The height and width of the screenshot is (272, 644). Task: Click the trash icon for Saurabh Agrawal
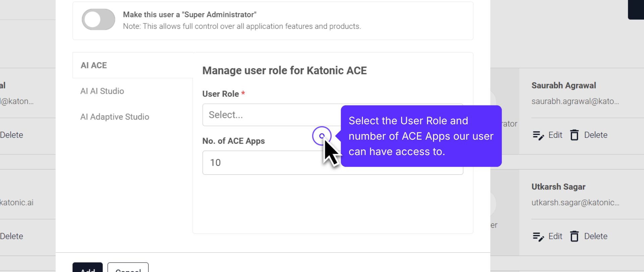pos(574,135)
